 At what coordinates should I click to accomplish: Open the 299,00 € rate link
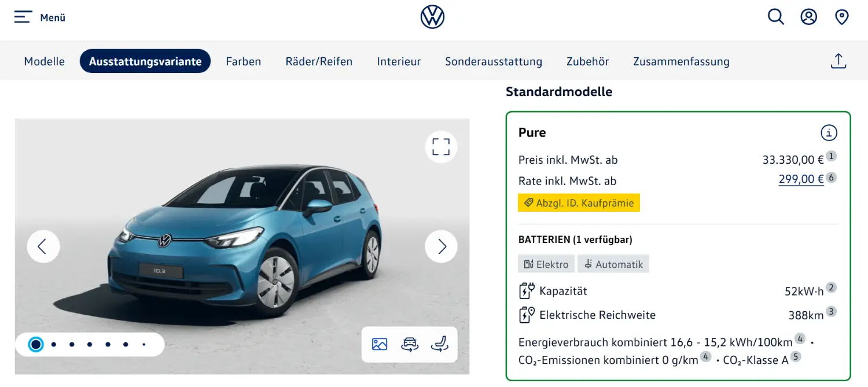801,179
